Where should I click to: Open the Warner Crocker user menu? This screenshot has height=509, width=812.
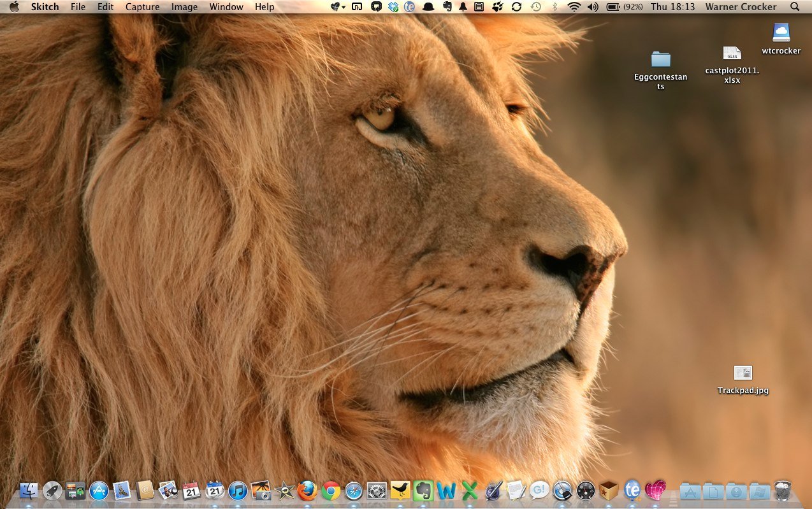(x=741, y=7)
